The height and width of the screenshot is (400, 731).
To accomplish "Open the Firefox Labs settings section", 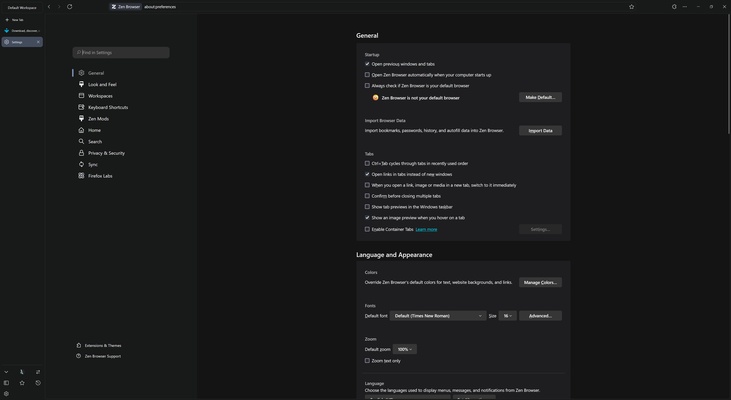I will click(100, 176).
